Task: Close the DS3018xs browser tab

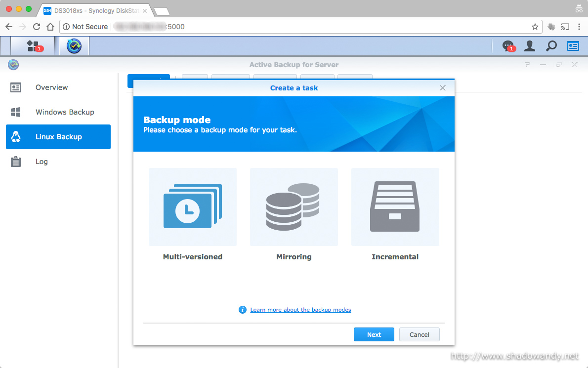Action: (145, 11)
